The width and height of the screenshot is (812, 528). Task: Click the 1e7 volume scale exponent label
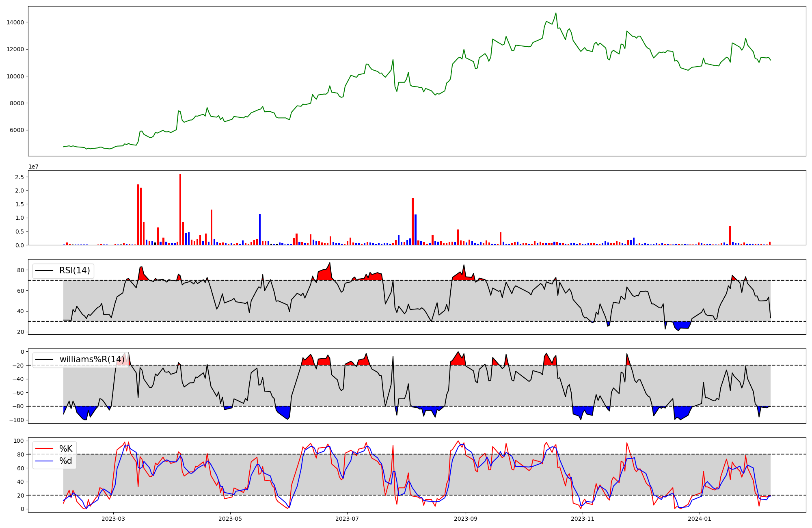click(33, 167)
